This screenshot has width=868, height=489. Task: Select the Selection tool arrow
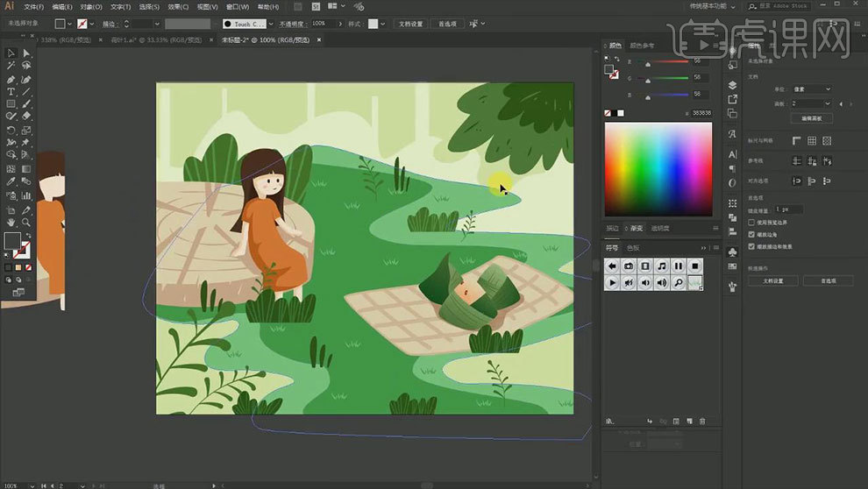tap(11, 53)
